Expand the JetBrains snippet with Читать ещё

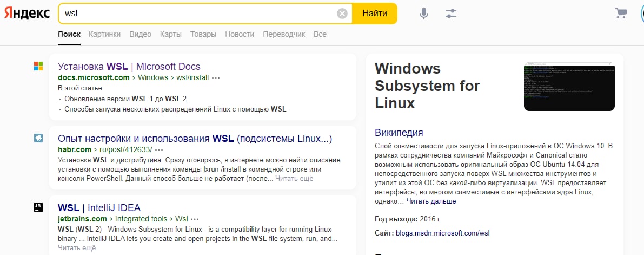click(77, 247)
